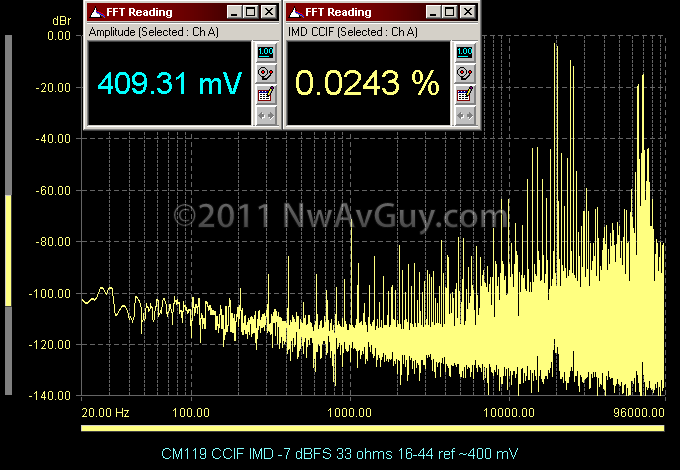This screenshot has height=470, width=680.
Task: Click the title icon of IMD CCIF FFT Reading window
Action: [295, 12]
